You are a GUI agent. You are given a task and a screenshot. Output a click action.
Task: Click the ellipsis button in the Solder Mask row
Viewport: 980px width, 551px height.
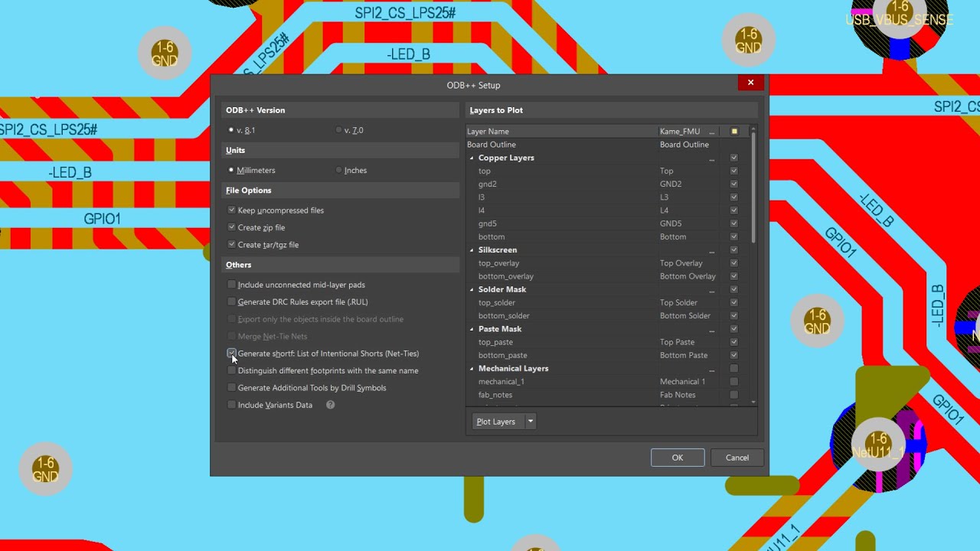click(x=712, y=290)
